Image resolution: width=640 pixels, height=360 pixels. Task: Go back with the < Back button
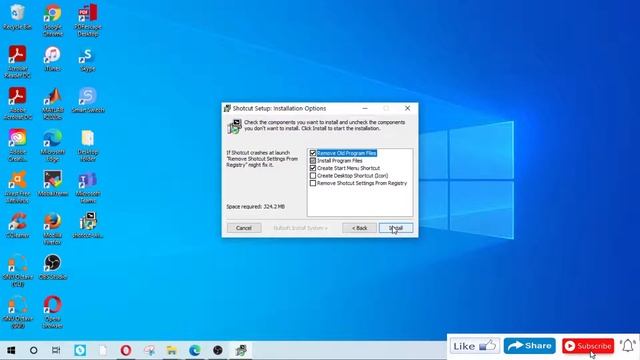tap(359, 228)
